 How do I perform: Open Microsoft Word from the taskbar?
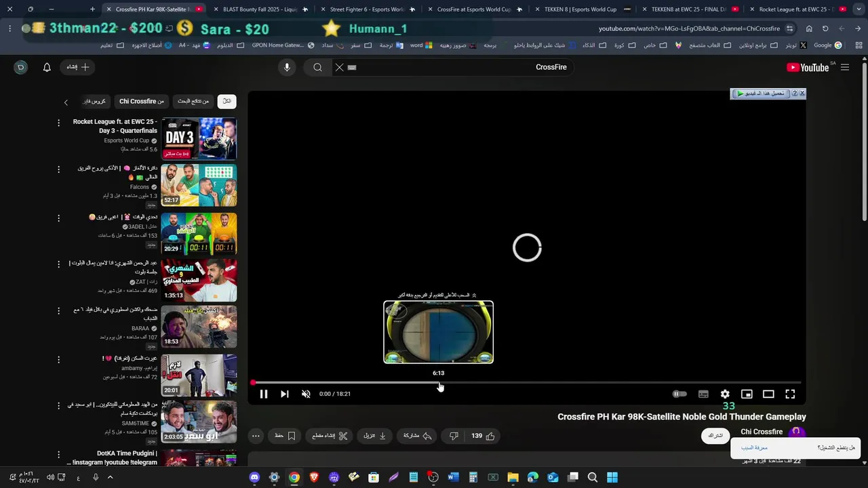453,477
